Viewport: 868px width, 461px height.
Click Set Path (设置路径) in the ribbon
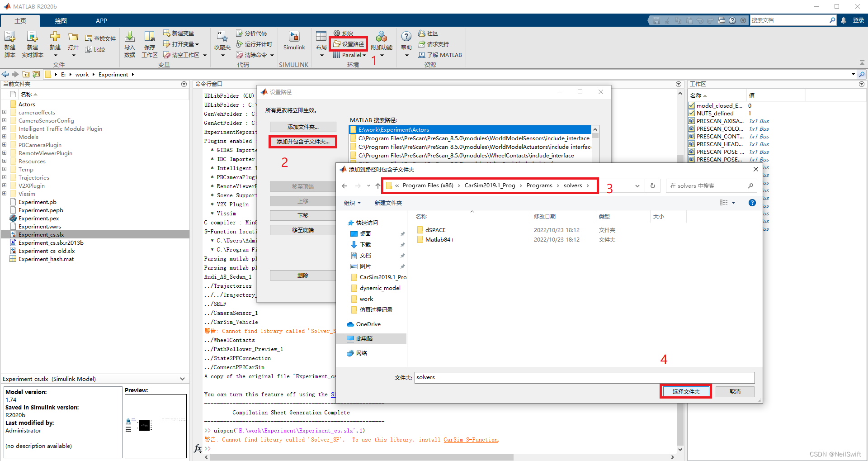coord(349,44)
